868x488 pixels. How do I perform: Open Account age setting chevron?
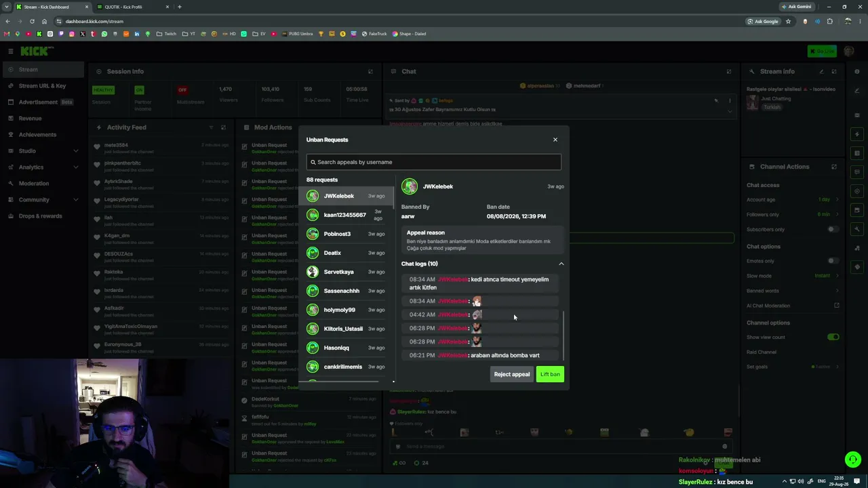837,199
